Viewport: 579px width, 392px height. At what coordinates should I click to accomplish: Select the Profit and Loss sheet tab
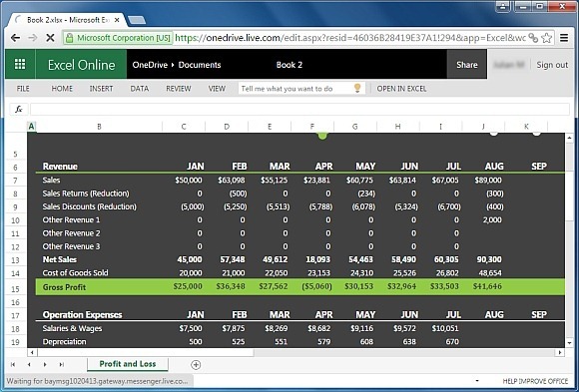[128, 364]
